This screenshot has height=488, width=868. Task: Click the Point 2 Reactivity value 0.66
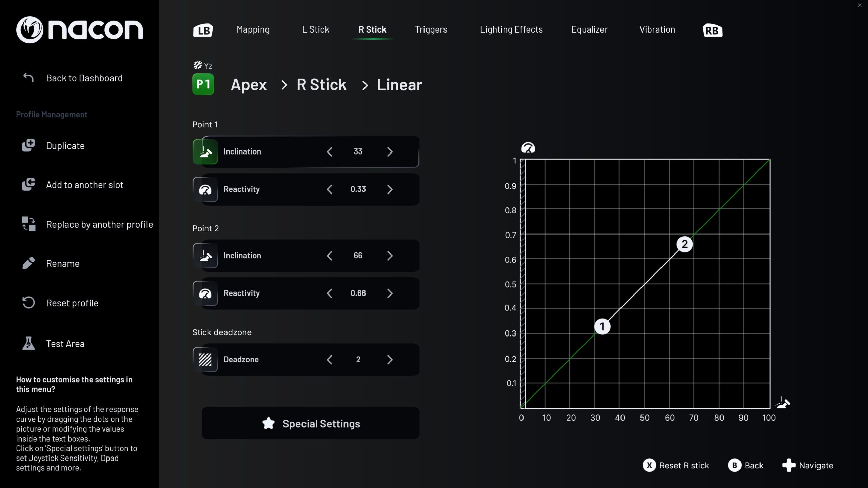(358, 293)
